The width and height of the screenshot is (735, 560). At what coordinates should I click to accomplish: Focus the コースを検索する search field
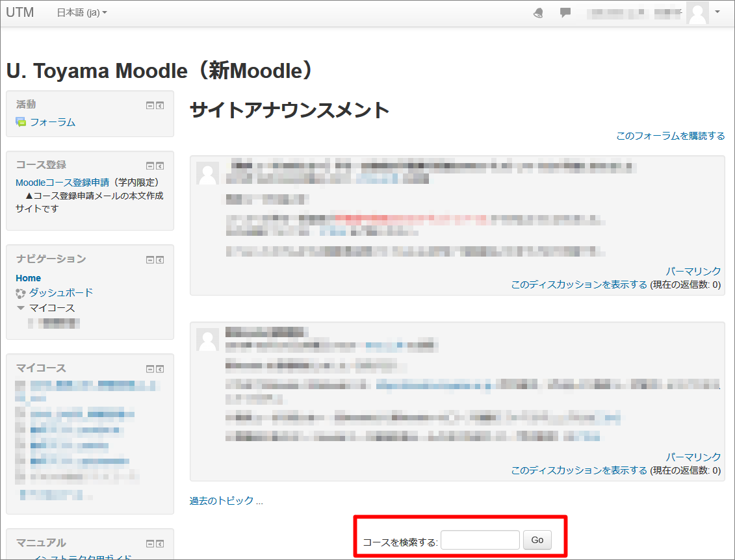tap(480, 540)
